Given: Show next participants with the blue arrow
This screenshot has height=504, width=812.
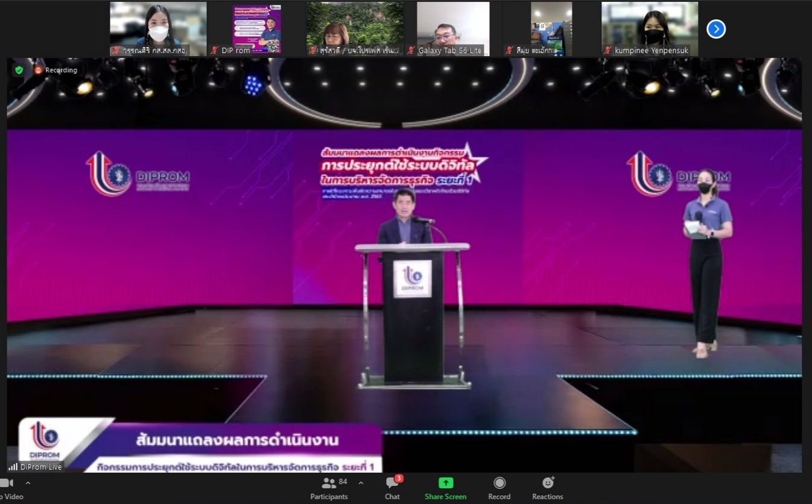Looking at the screenshot, I should pyautogui.click(x=715, y=29).
